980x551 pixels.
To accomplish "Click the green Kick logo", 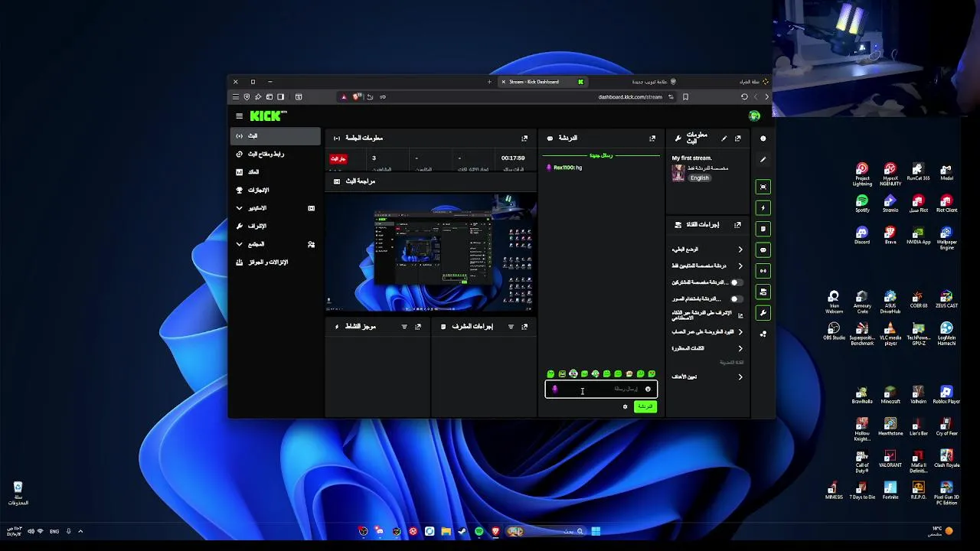I will point(267,116).
